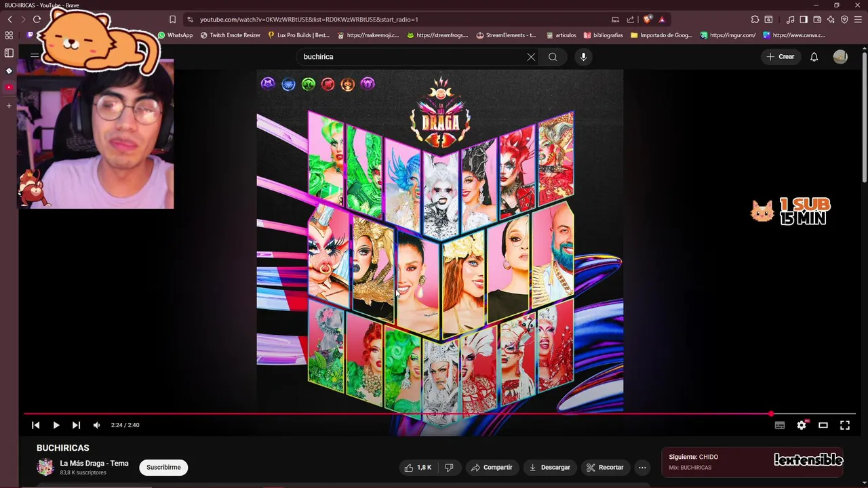Open media playlist music note icon
The image size is (868, 488).
tap(790, 20)
